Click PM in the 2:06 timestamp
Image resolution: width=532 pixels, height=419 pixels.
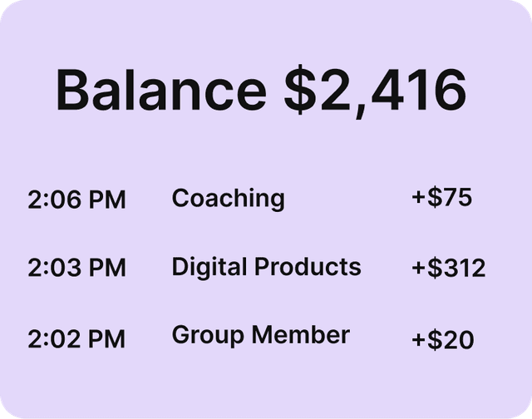106,200
